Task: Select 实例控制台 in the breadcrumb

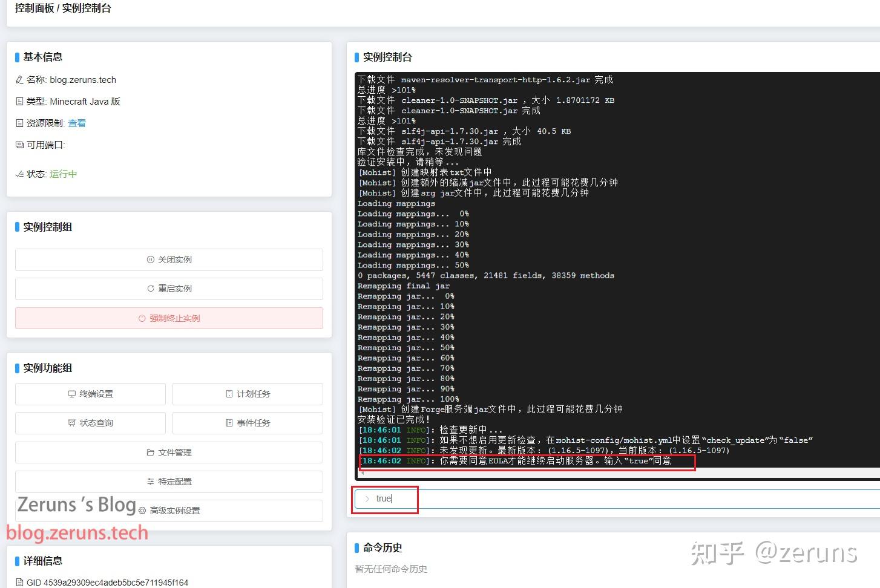Action: click(x=86, y=8)
